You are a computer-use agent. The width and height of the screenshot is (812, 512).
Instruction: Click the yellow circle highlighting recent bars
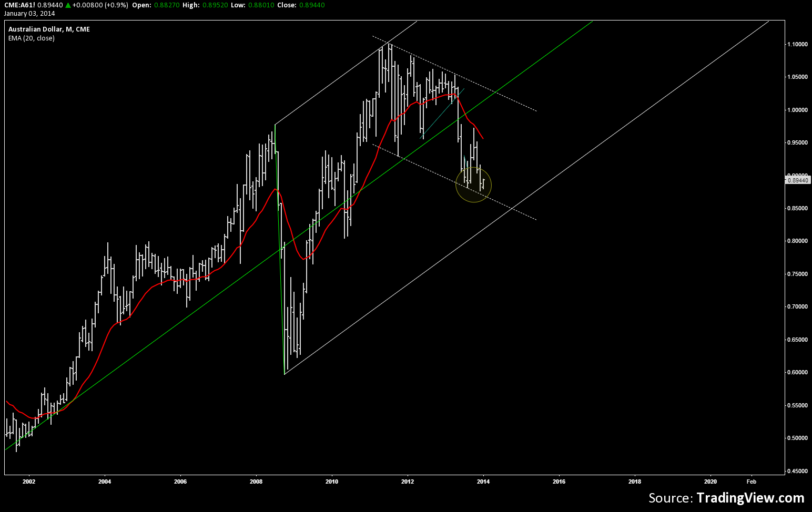(x=473, y=185)
